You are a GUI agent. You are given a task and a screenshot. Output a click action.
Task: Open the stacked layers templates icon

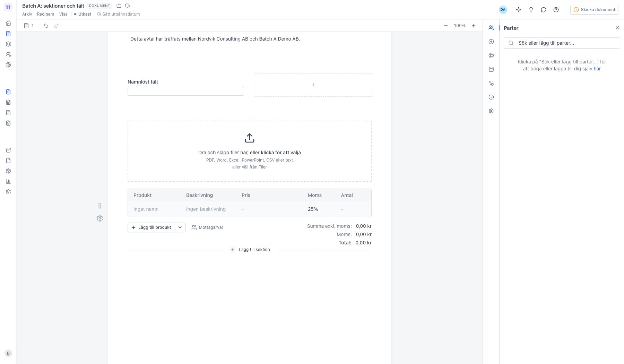[x=8, y=44]
